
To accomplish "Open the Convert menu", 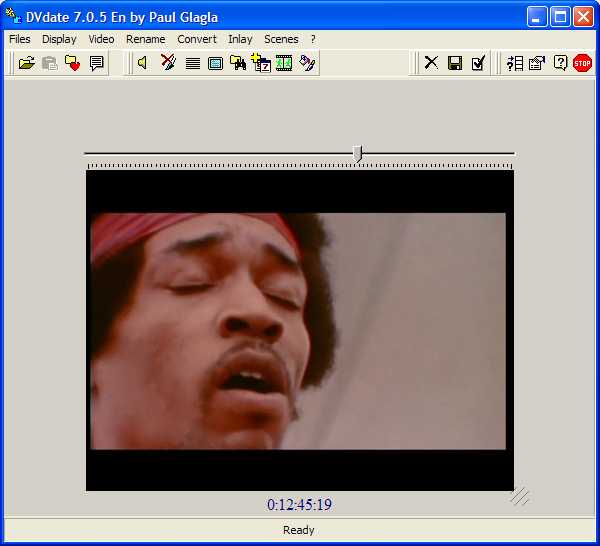I will (x=197, y=39).
